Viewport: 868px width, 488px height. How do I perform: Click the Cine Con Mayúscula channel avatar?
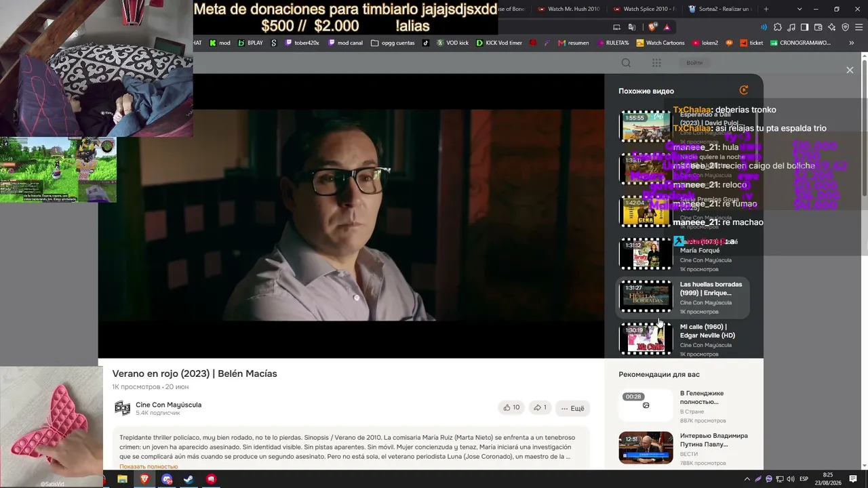coord(122,407)
